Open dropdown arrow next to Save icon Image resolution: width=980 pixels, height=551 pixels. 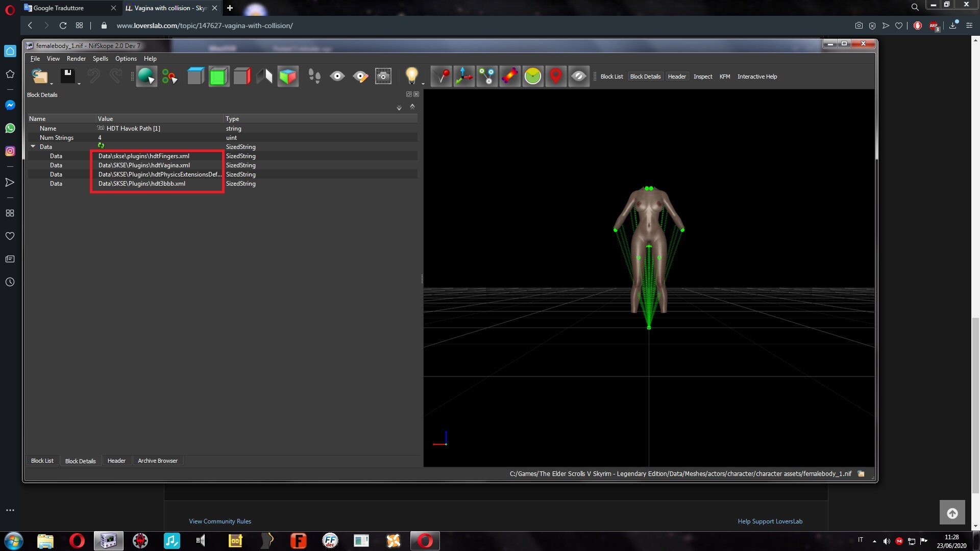(x=79, y=84)
